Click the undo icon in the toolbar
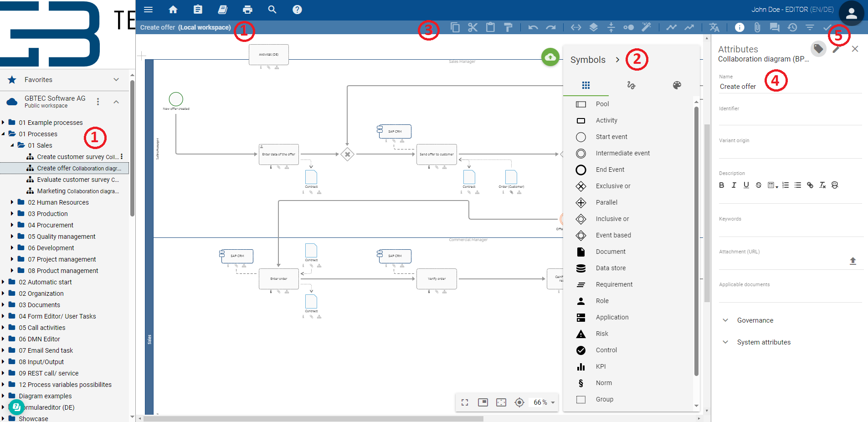 point(532,27)
